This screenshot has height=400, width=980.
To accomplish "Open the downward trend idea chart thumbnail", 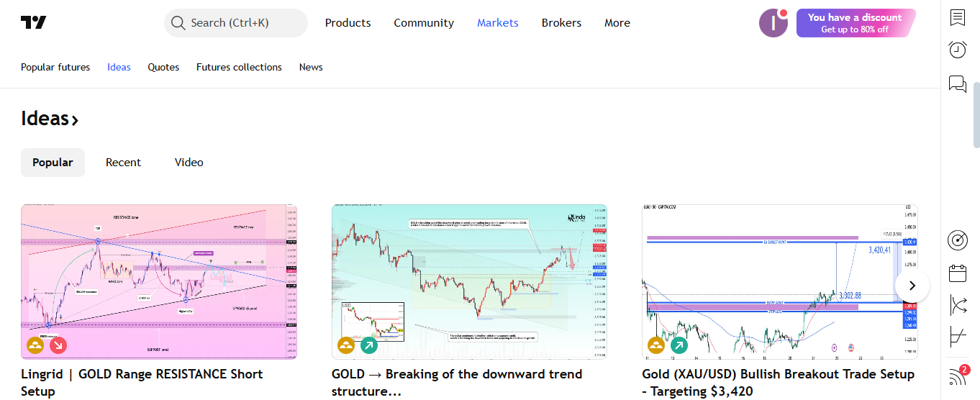I will click(469, 281).
